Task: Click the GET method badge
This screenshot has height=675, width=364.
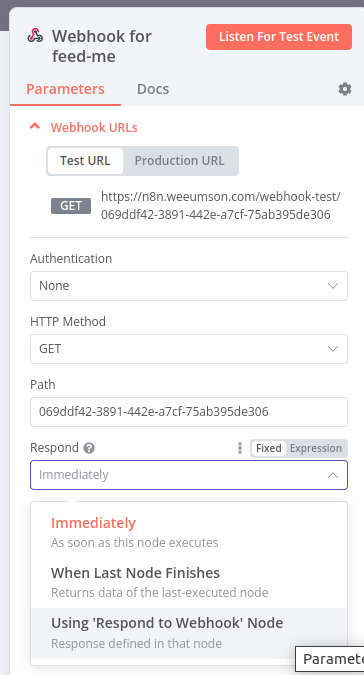Action: click(x=71, y=206)
